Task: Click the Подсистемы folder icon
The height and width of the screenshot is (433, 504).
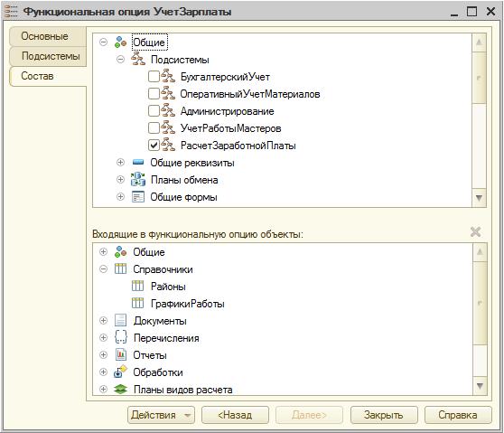Action: pos(138,59)
